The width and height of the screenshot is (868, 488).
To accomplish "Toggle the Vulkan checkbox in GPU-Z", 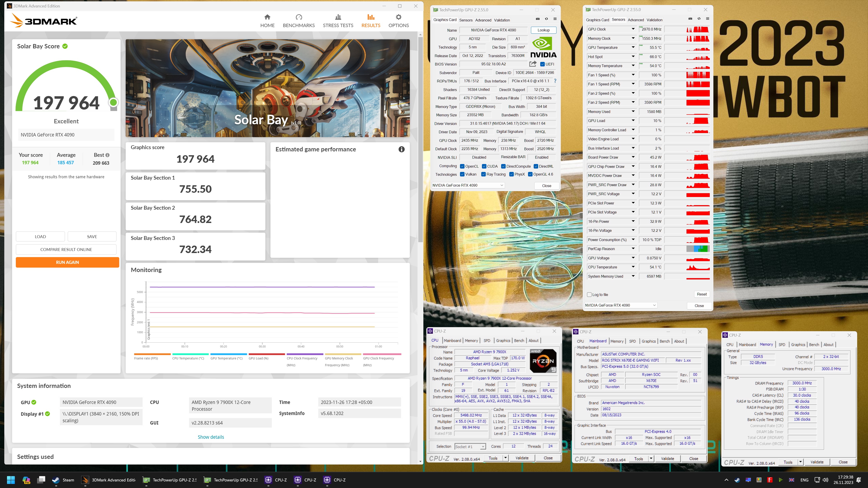I will [x=462, y=174].
